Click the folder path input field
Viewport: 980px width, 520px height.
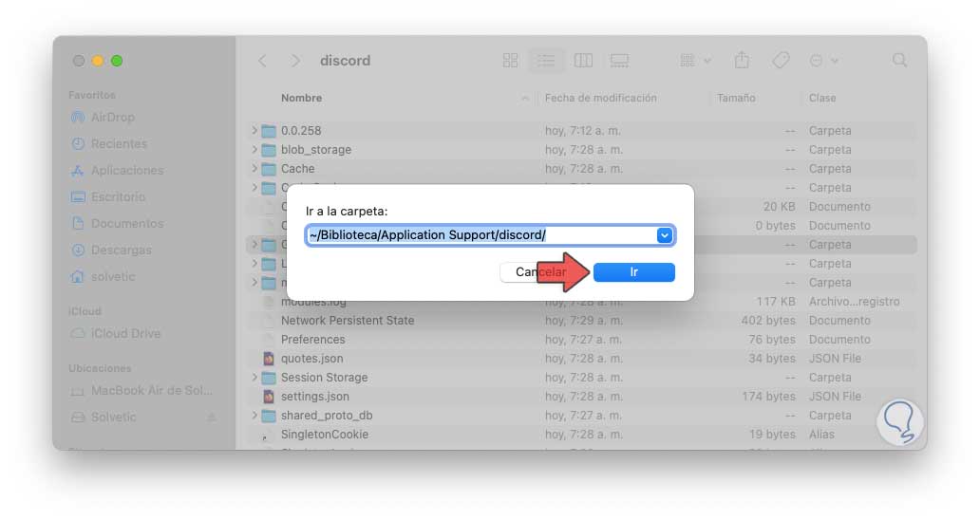pos(490,235)
